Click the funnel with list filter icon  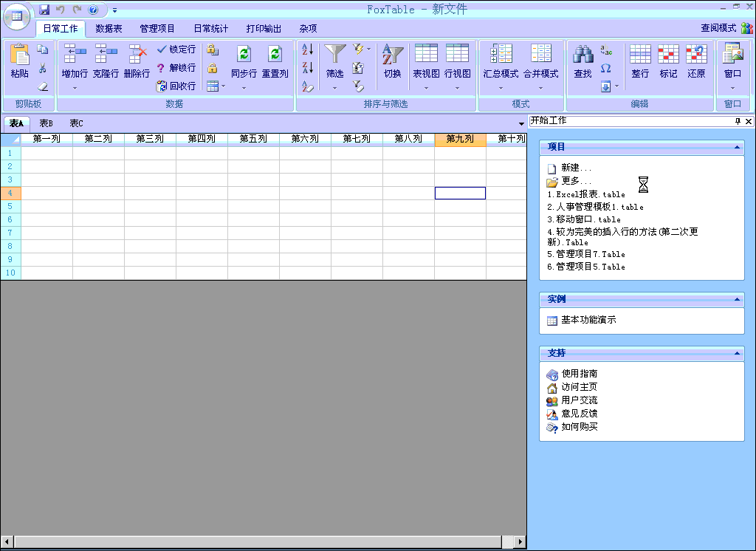[x=358, y=68]
